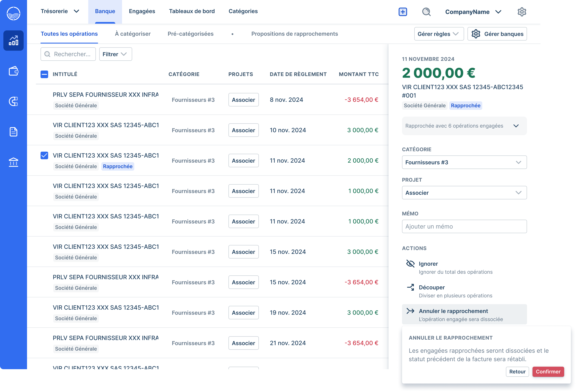Toggle the select-all checkbox beside Intitulé

[44, 74]
